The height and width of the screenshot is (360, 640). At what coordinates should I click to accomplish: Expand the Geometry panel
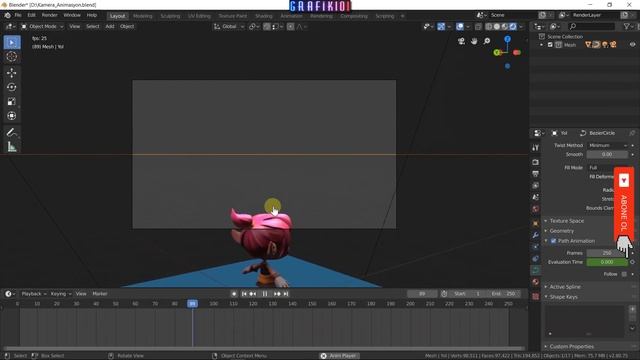click(562, 231)
